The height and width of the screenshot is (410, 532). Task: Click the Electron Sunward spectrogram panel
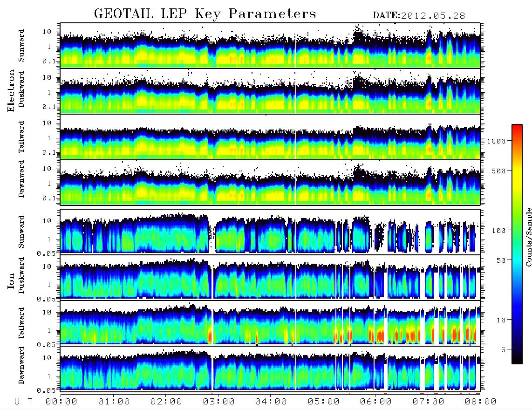click(x=270, y=46)
